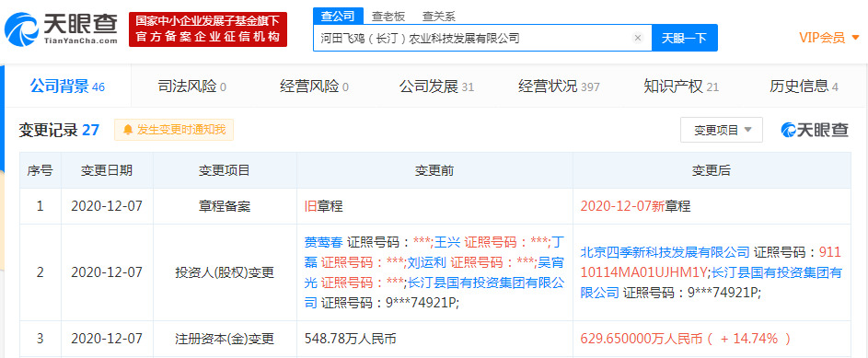Open the 公司发展 tab
Viewport: 868px width, 358px height.
pyautogui.click(x=436, y=87)
